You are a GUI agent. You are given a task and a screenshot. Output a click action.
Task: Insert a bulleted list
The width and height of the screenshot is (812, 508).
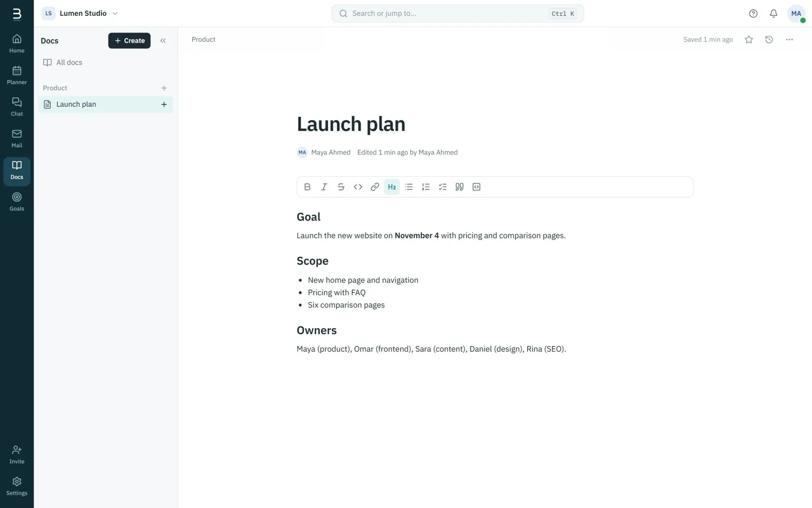click(409, 187)
